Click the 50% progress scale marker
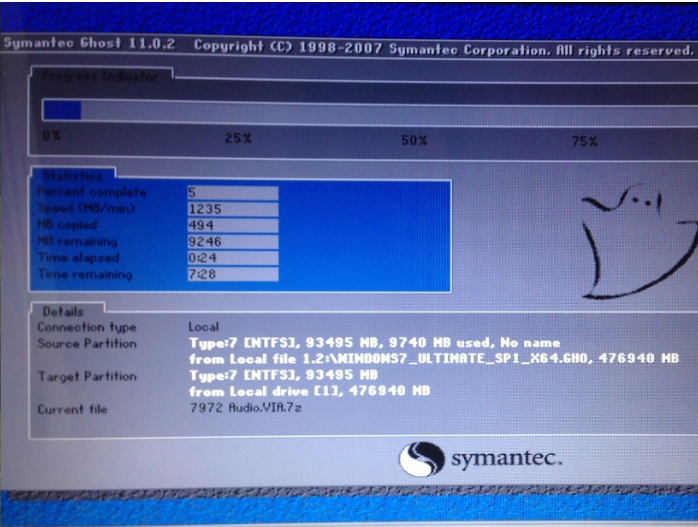 (x=414, y=141)
